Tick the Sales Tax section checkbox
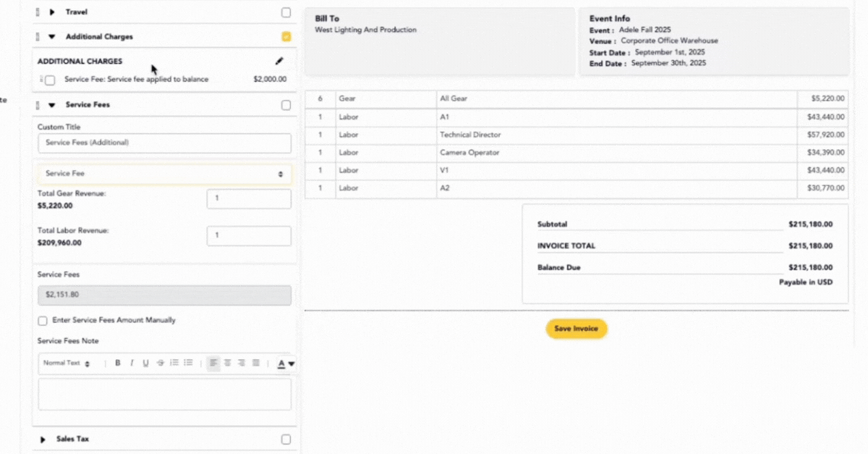 coord(286,439)
